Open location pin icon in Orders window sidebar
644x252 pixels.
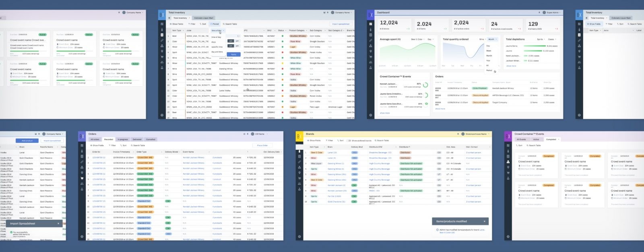[x=82, y=173]
